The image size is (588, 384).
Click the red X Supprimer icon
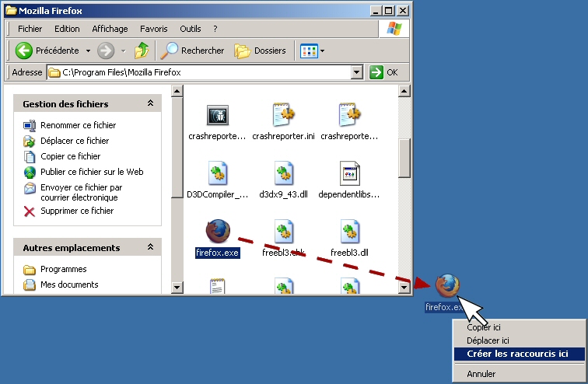tap(30, 211)
